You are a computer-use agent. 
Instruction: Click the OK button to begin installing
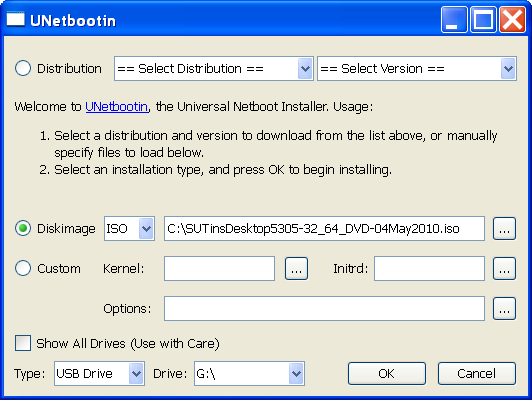pyautogui.click(x=387, y=374)
